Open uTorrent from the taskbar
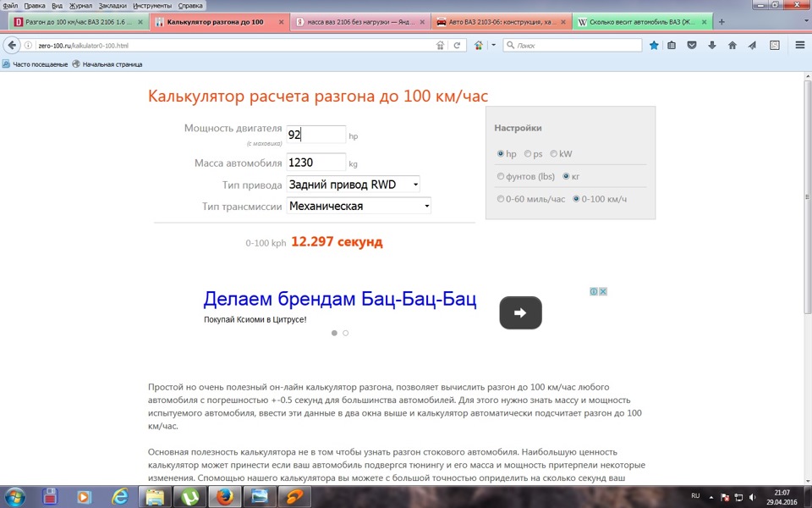Viewport: 812px width, 508px height. (191, 496)
